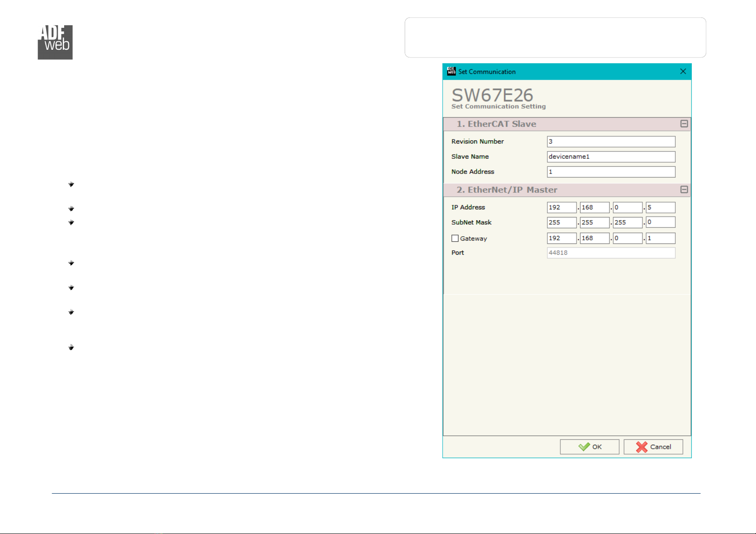Click the SubNet Mask label
The image size is (756, 534).
pyautogui.click(x=471, y=222)
